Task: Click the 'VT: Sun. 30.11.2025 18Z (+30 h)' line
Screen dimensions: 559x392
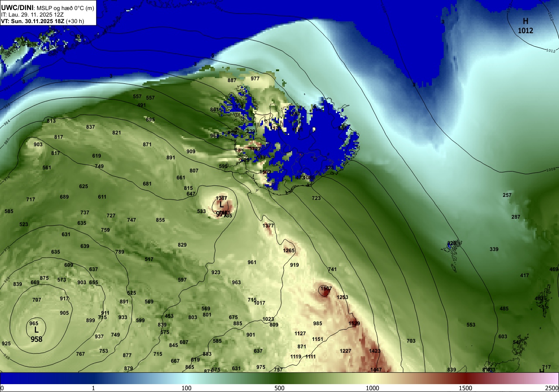Action: [x=42, y=21]
